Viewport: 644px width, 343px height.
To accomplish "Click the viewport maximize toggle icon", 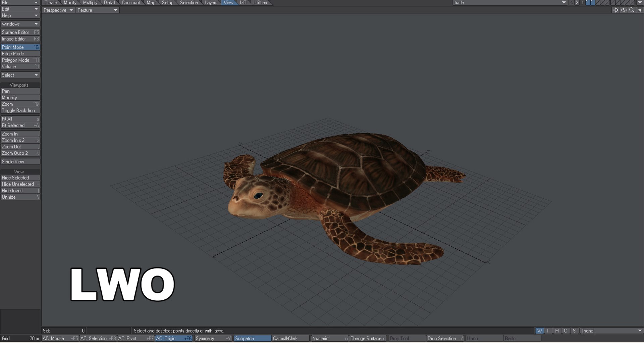I will pos(640,10).
